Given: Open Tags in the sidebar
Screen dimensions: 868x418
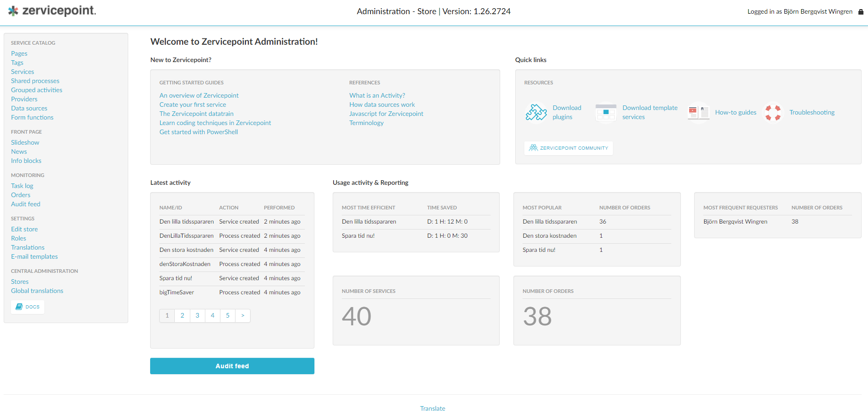Looking at the screenshot, I should tap(17, 63).
